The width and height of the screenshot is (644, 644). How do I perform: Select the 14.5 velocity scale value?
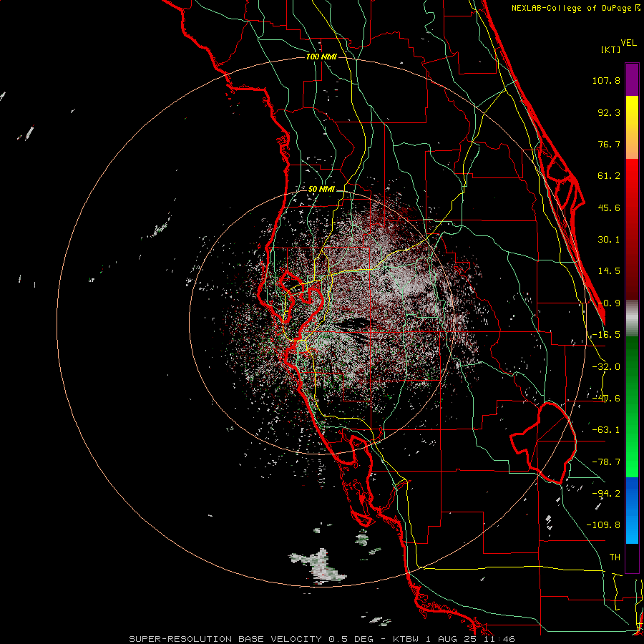(x=609, y=271)
